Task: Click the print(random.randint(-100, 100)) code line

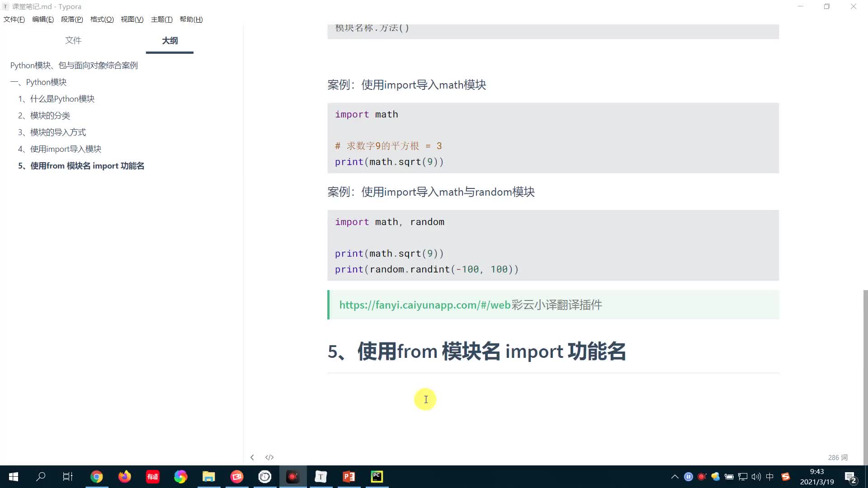Action: click(x=427, y=269)
